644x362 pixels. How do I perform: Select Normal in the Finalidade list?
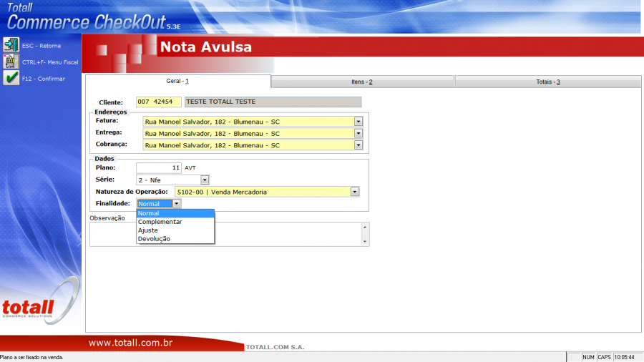click(175, 213)
